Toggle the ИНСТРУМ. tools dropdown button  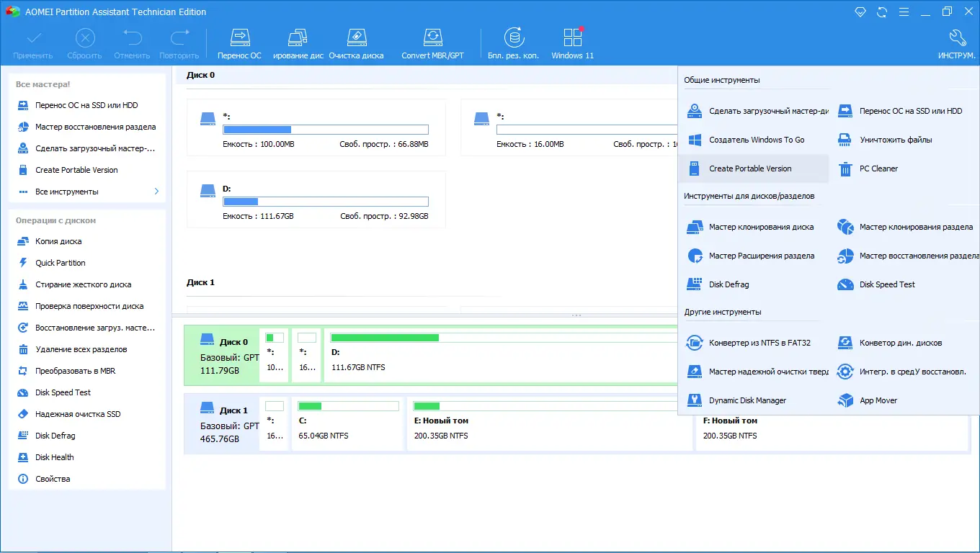click(x=957, y=44)
